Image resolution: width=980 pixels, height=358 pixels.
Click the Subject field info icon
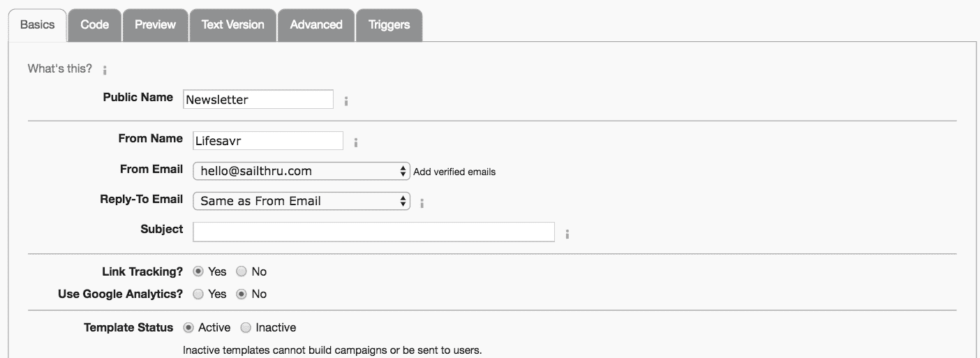567,234
